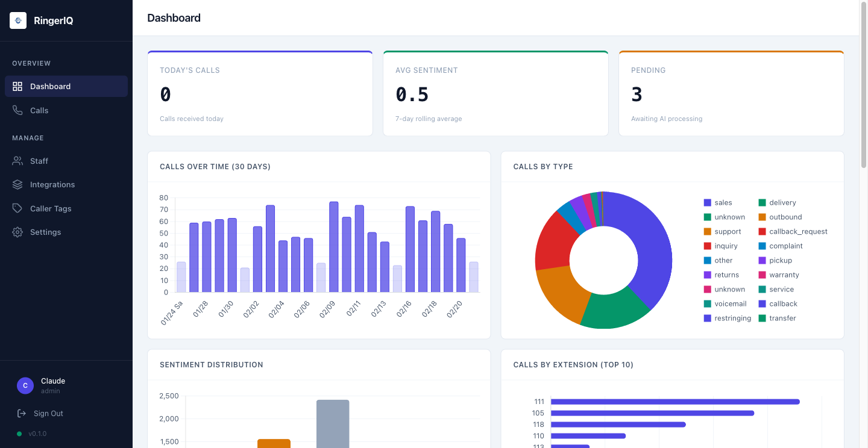Open the Settings gear icon
The image size is (868, 448).
(x=17, y=232)
